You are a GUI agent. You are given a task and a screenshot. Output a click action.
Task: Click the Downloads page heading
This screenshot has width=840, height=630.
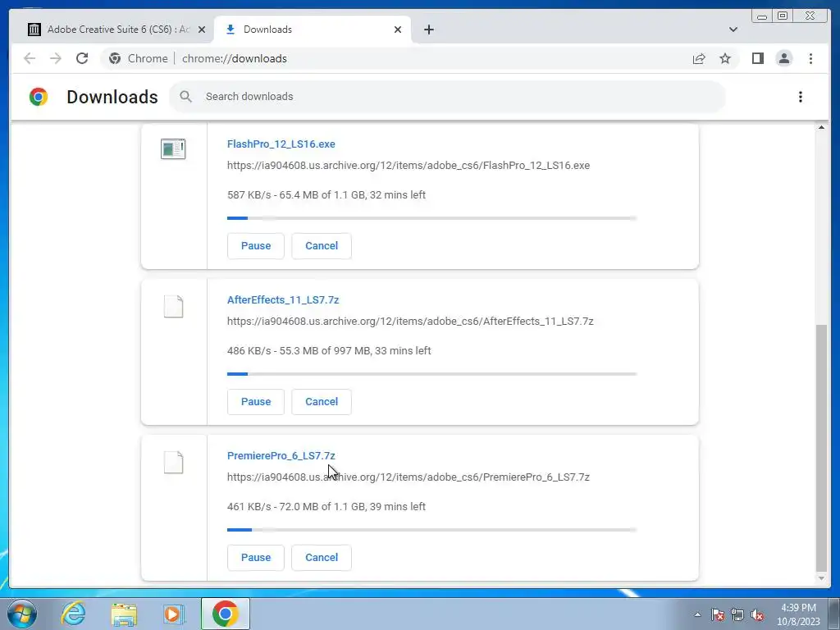pyautogui.click(x=112, y=97)
